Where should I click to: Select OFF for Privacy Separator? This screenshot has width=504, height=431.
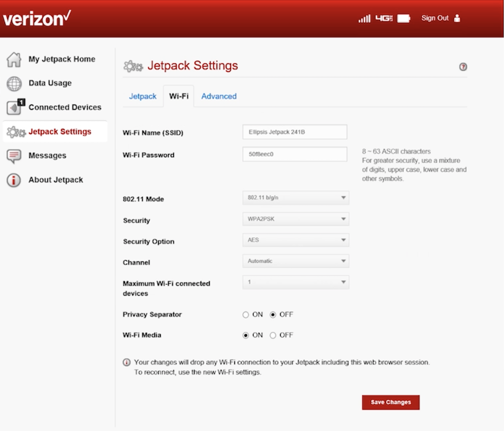coord(273,315)
